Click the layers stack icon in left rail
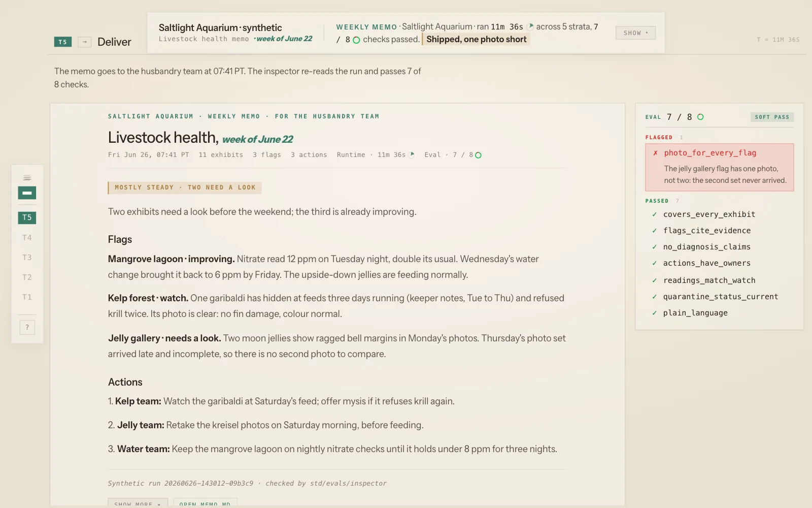The height and width of the screenshot is (508, 812). click(x=27, y=178)
